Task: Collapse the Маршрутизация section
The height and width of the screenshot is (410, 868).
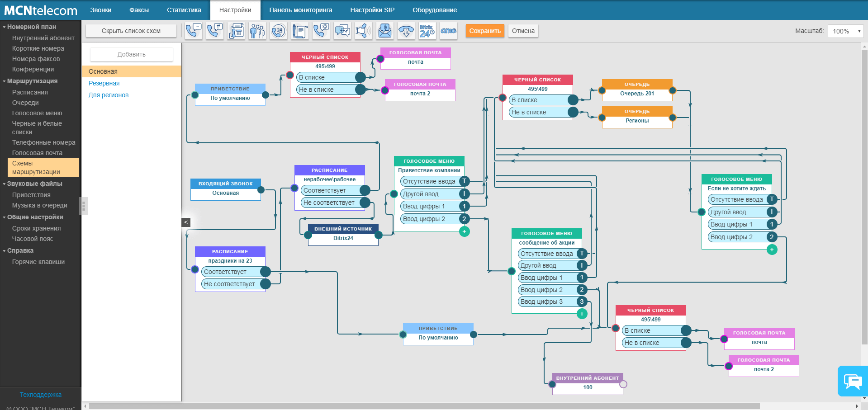Action: pos(31,81)
